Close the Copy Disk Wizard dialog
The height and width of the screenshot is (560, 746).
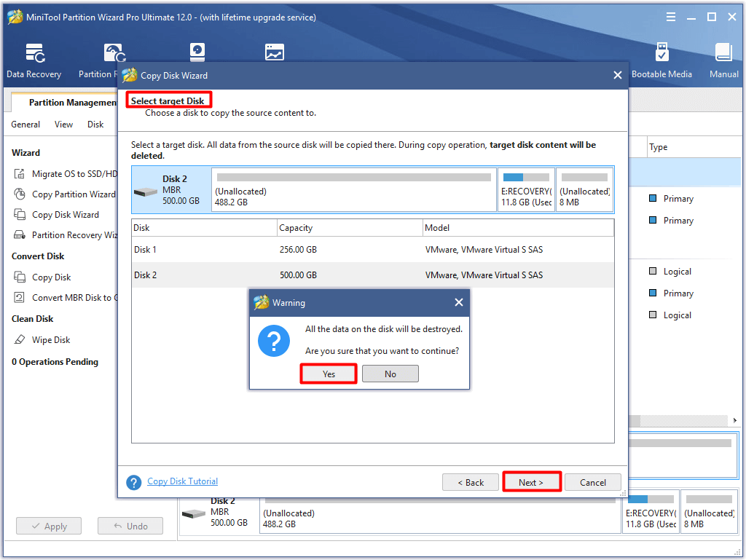point(618,75)
